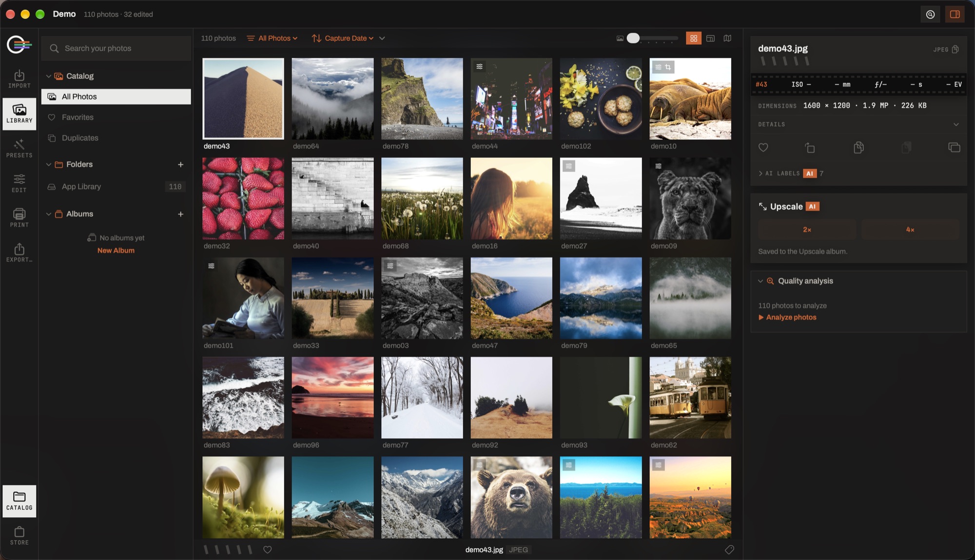Select Favorites in the catalog
The image size is (975, 560).
click(116, 117)
